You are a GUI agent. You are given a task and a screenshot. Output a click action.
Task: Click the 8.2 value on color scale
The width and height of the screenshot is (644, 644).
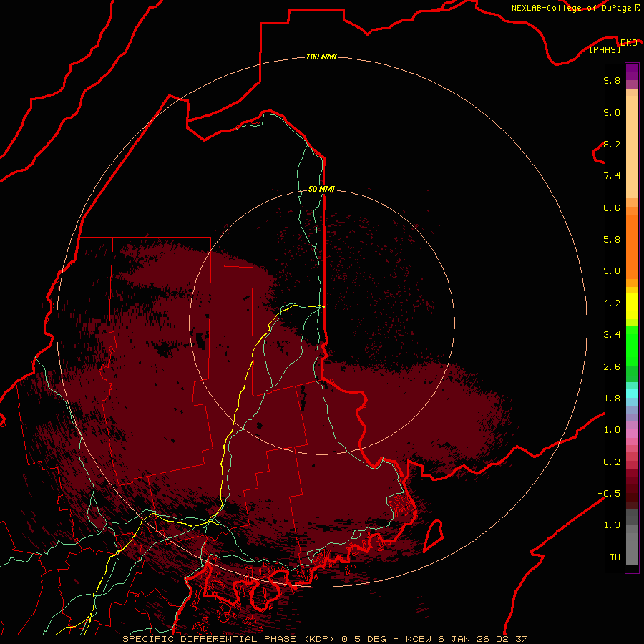coord(612,144)
